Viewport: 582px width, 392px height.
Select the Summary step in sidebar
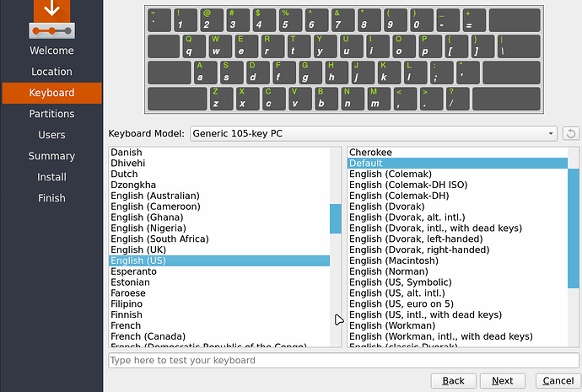[51, 156]
